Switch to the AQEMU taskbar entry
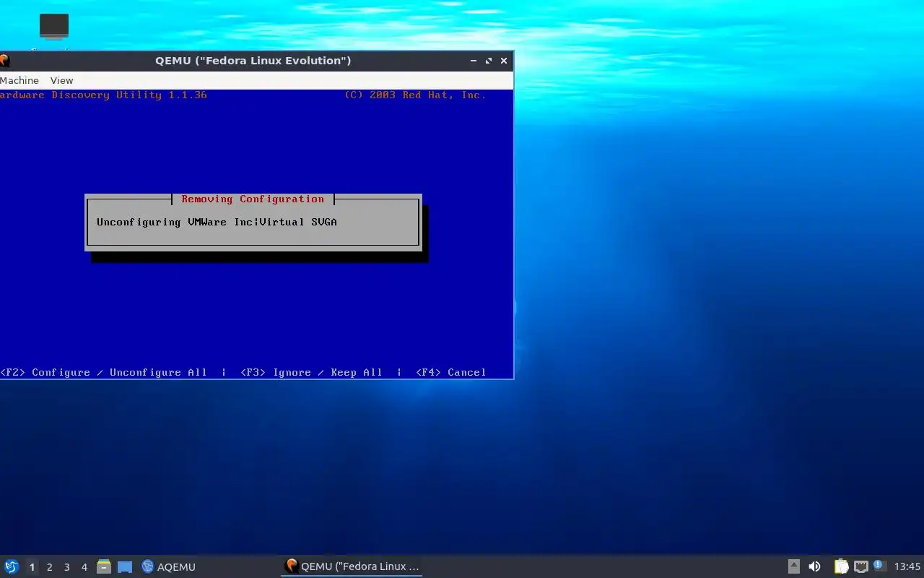Image resolution: width=924 pixels, height=578 pixels. click(x=169, y=566)
